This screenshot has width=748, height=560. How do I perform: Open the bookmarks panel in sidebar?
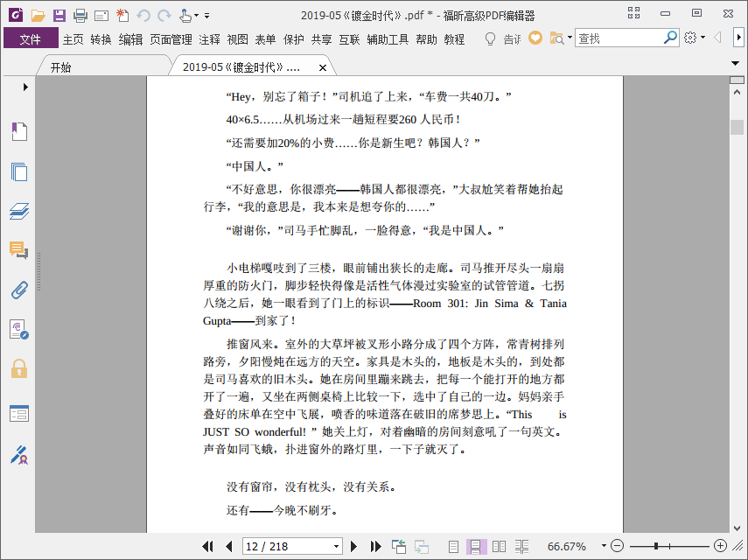tap(19, 131)
